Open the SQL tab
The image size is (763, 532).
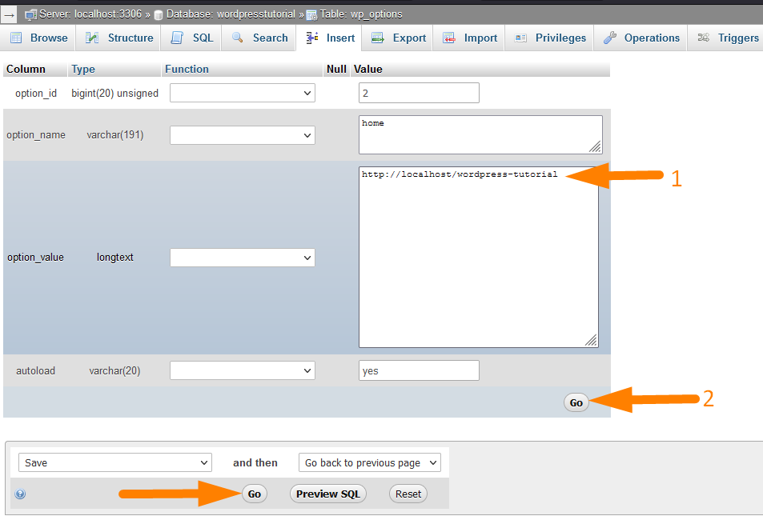coord(191,38)
